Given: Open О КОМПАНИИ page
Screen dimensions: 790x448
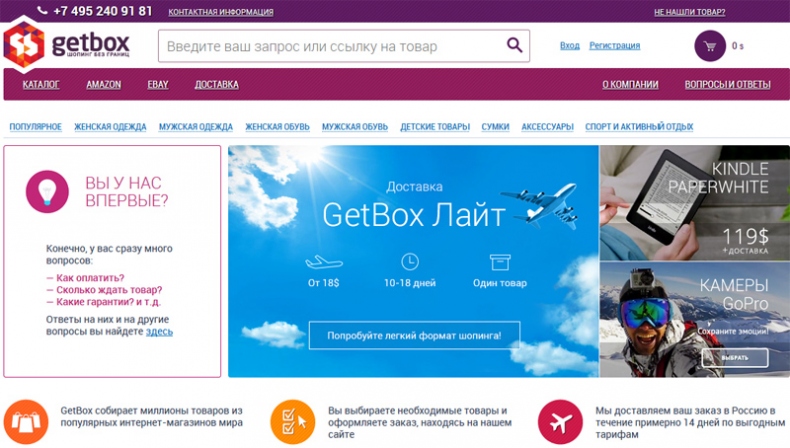Looking at the screenshot, I should [x=630, y=85].
